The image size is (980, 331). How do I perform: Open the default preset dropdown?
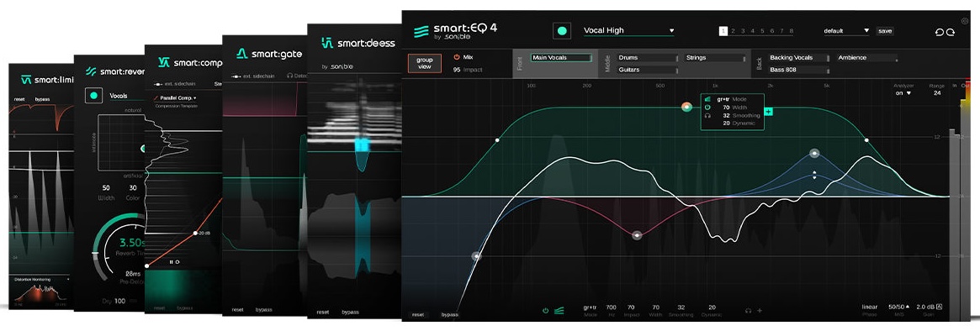[x=846, y=30]
